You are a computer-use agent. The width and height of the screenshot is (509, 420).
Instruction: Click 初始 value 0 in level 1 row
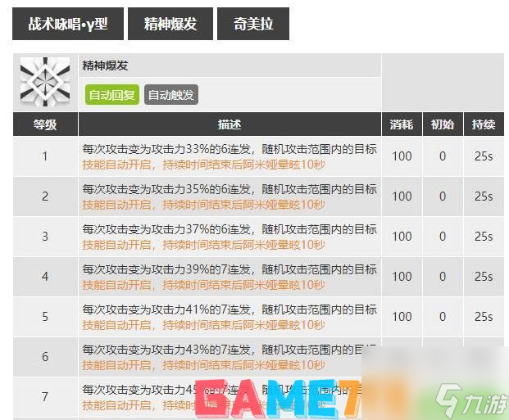point(443,156)
